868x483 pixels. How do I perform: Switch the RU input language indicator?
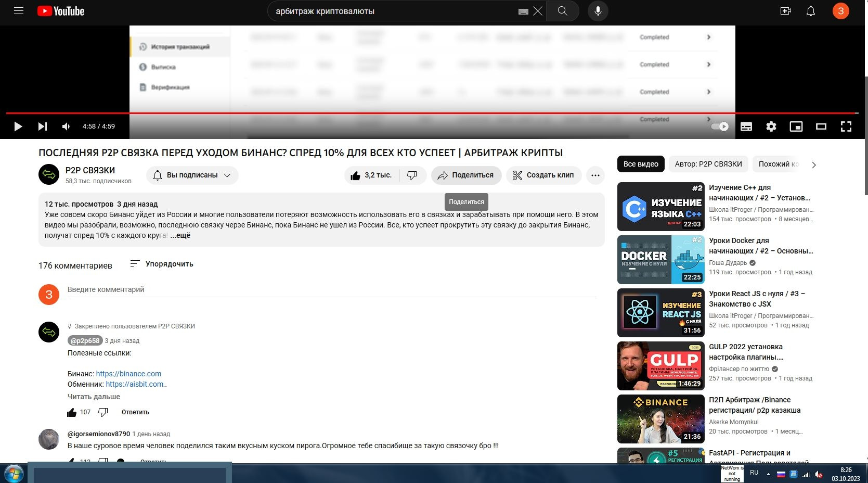click(x=754, y=473)
